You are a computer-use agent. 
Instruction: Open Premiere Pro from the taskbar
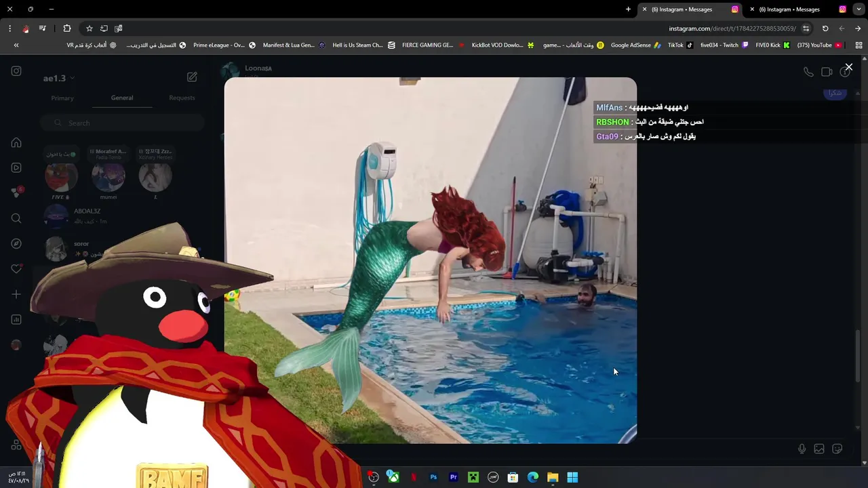[x=453, y=477]
